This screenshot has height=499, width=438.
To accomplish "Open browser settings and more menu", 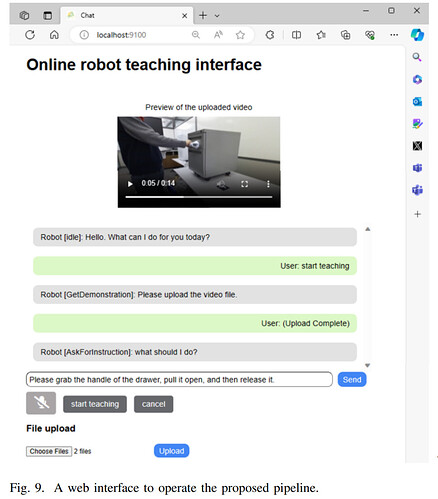I will click(394, 35).
